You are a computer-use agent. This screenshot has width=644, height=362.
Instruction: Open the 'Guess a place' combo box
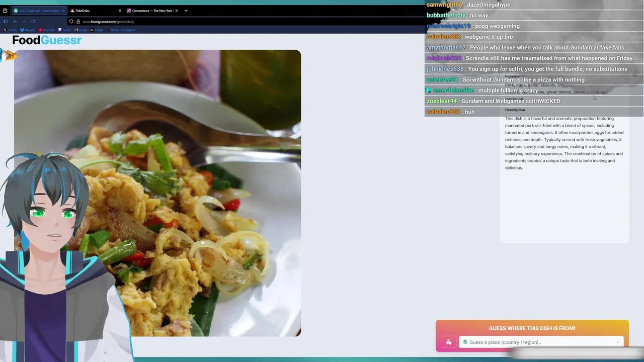(x=541, y=342)
